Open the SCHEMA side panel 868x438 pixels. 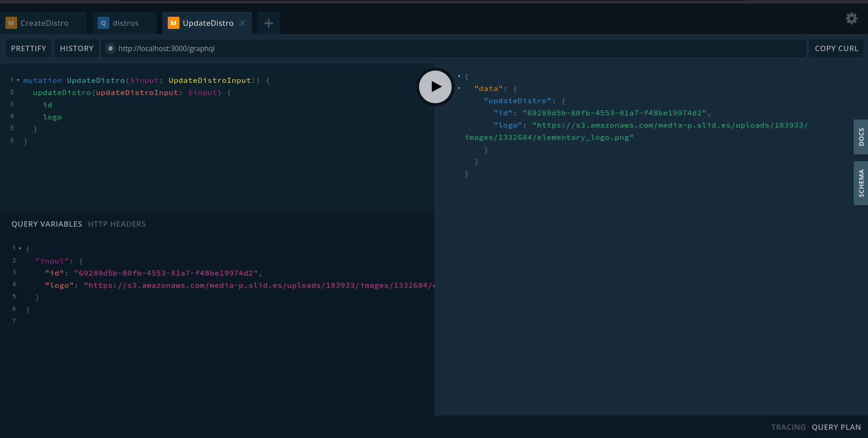click(x=861, y=183)
